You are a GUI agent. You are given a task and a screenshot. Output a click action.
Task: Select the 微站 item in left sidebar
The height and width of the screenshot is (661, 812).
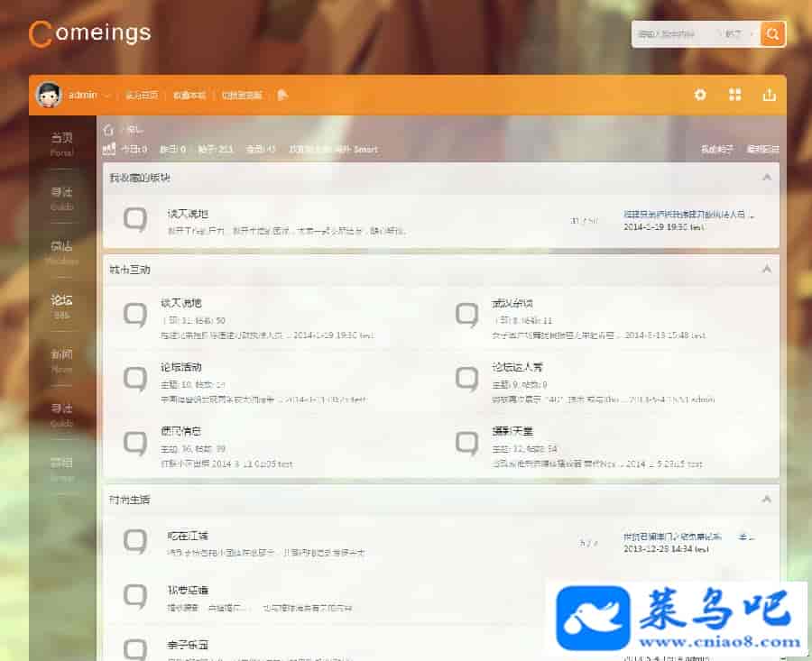(x=61, y=252)
